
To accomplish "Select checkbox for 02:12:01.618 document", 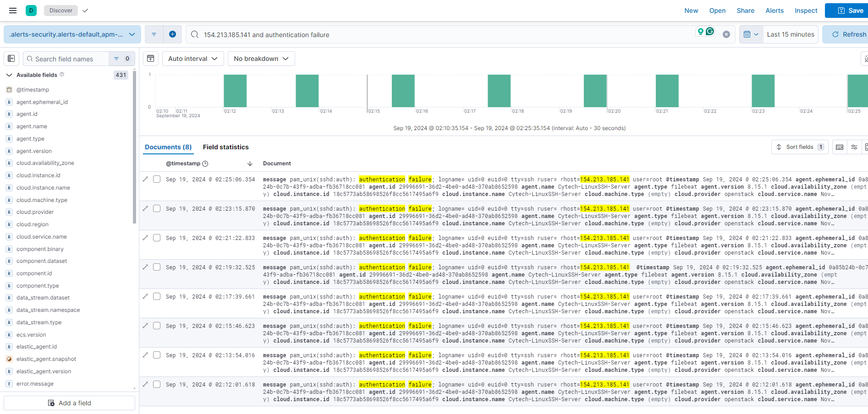I will [x=157, y=384].
